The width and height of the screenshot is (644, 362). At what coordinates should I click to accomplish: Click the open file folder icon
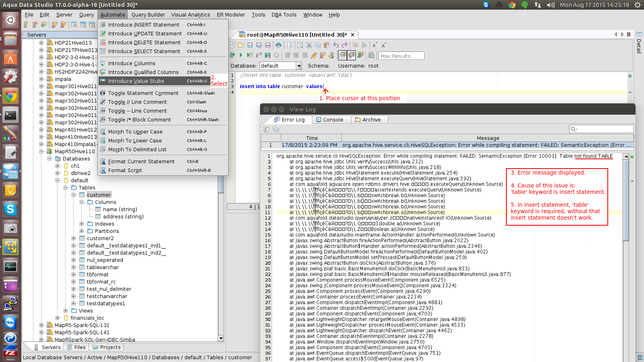241,45
